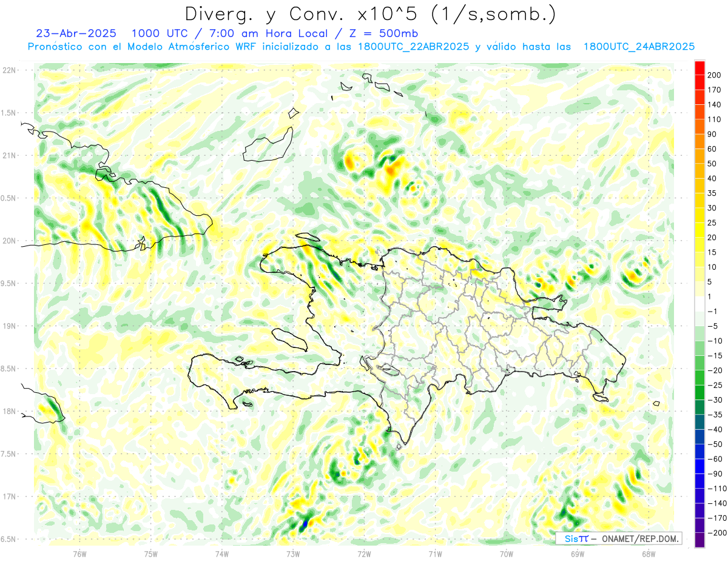Viewport: 728px width, 562px height.
Task: Click the colorbar value '35' in yellow range
Action: (713, 193)
